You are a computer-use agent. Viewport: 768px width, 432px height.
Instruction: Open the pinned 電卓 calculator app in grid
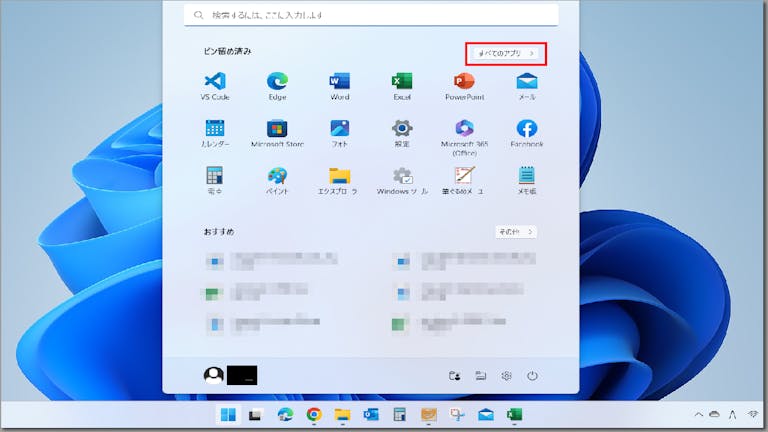click(x=215, y=180)
